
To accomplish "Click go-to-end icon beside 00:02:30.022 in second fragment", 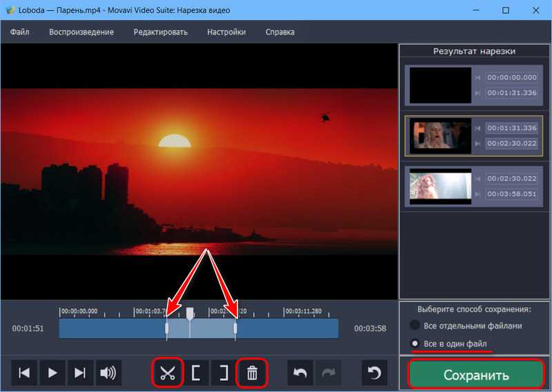I will point(477,144).
